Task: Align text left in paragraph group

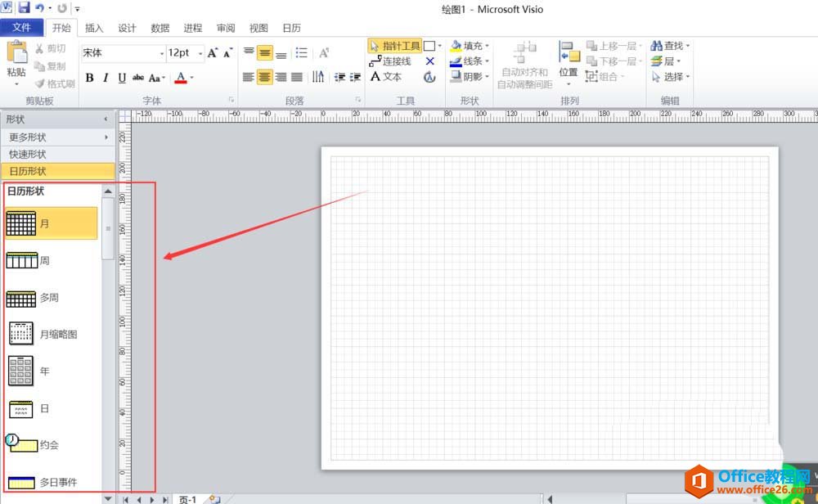Action: click(249, 78)
